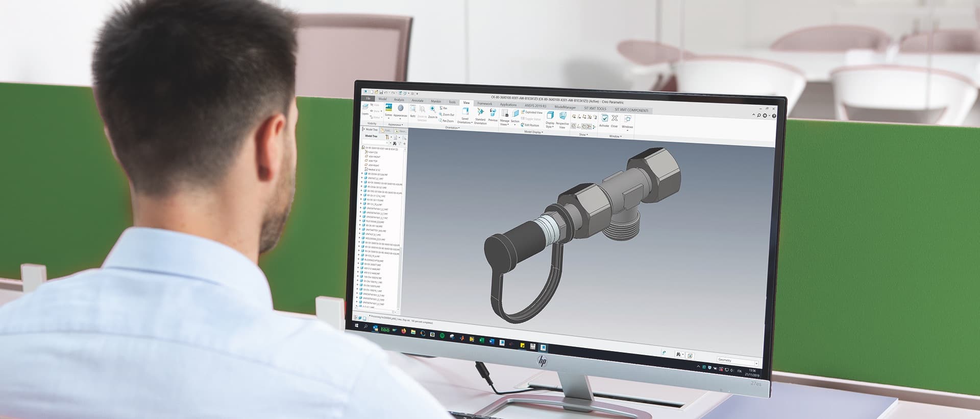The image size is (980, 419).
Task: Open File Explorer from the taskbar
Action: click(413, 332)
